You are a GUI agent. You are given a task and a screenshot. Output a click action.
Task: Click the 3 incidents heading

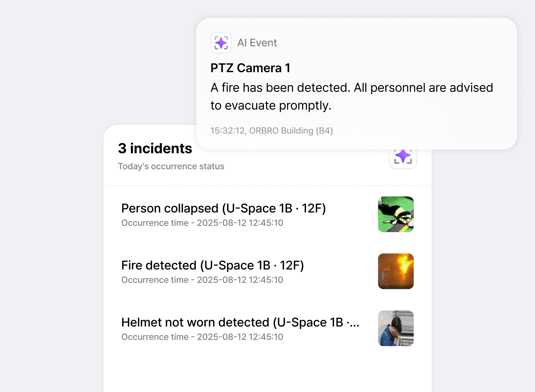tap(155, 148)
